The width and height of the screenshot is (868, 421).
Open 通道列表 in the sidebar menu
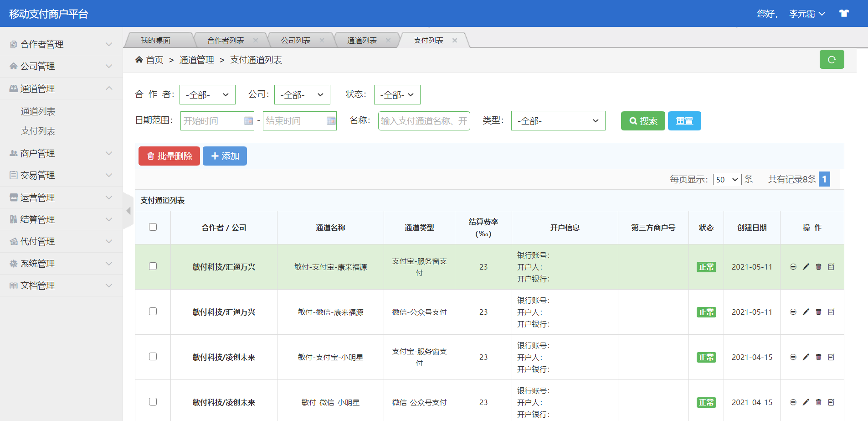(38, 111)
